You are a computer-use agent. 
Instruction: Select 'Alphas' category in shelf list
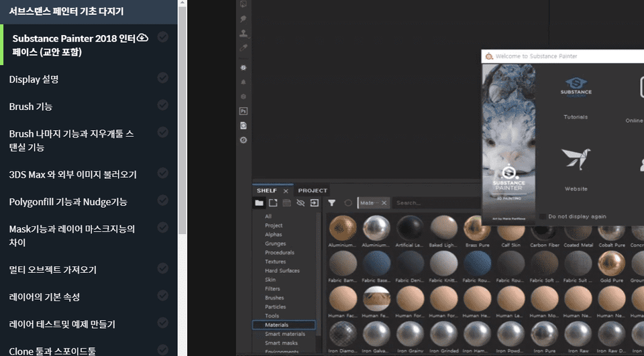point(273,235)
